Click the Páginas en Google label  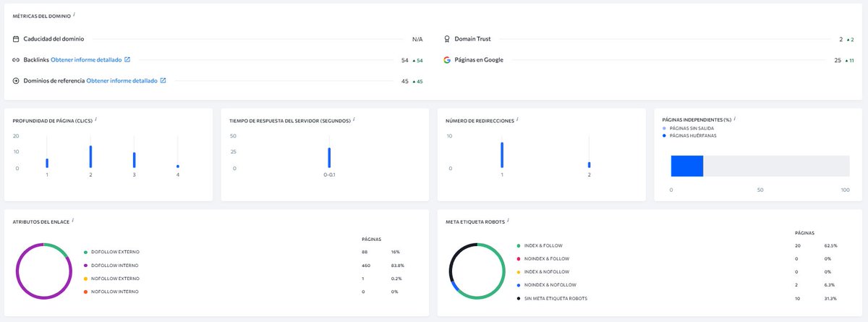479,59
